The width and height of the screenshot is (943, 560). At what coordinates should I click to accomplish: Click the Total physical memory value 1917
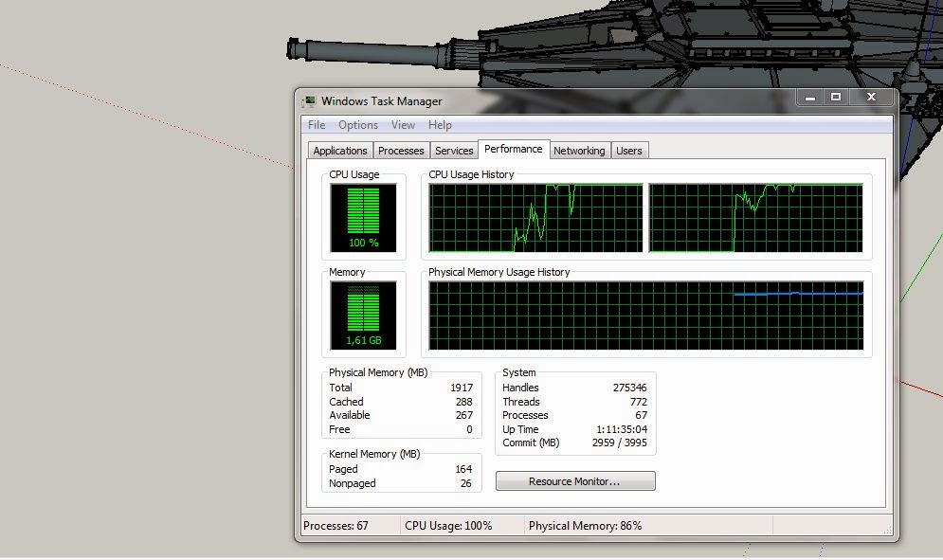(x=462, y=388)
